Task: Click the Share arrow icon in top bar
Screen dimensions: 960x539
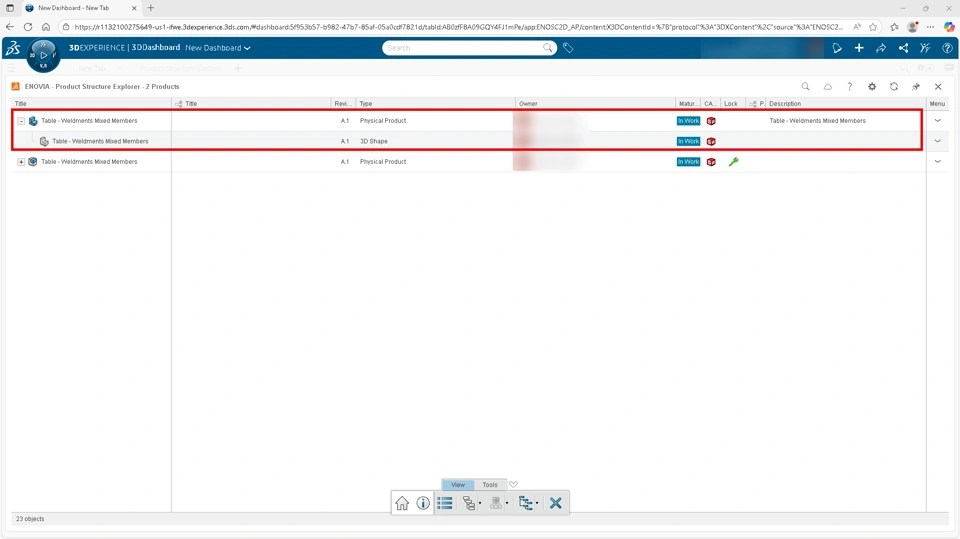Action: [x=881, y=48]
